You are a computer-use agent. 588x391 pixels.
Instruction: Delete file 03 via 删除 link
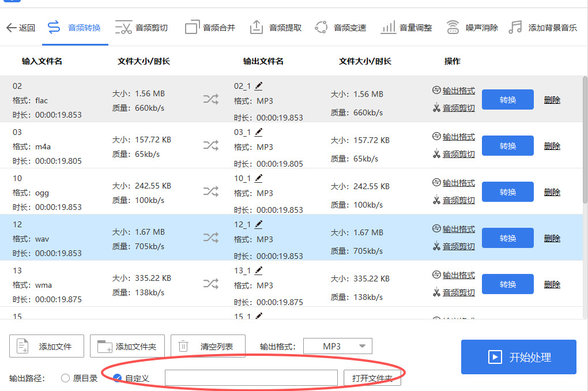[x=552, y=146]
